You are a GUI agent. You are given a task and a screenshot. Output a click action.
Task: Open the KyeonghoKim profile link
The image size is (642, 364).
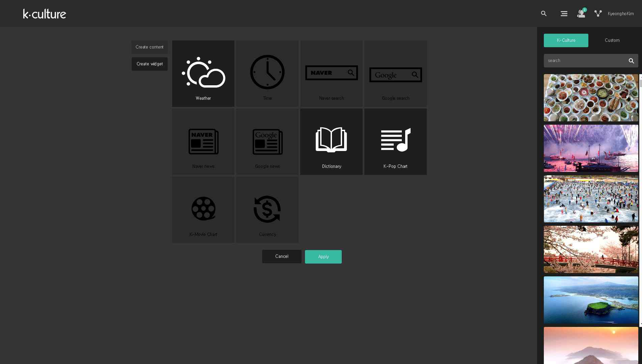620,13
